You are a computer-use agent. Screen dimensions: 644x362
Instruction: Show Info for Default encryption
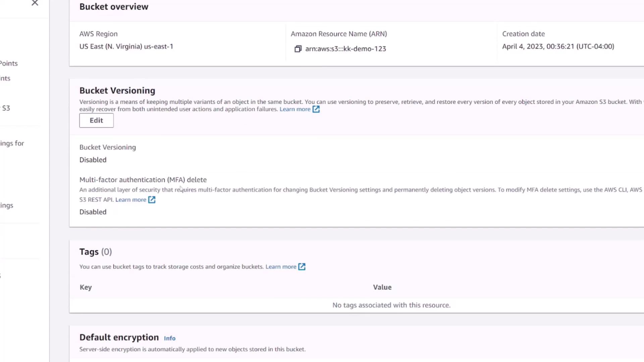(169, 338)
